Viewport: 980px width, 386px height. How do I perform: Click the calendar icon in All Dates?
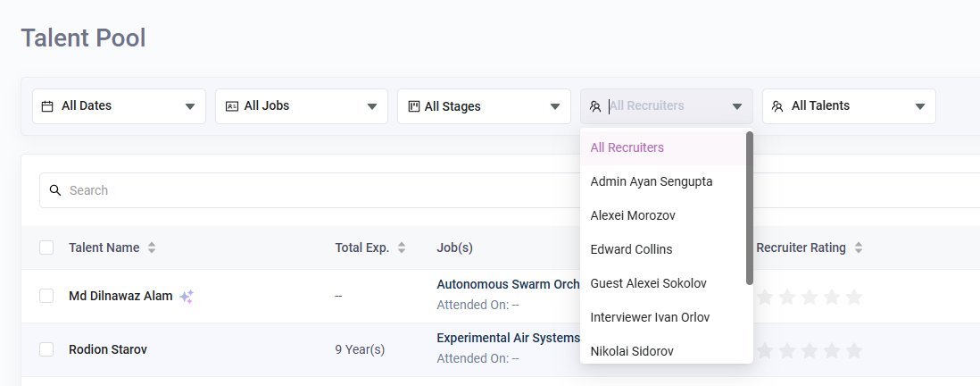47,106
